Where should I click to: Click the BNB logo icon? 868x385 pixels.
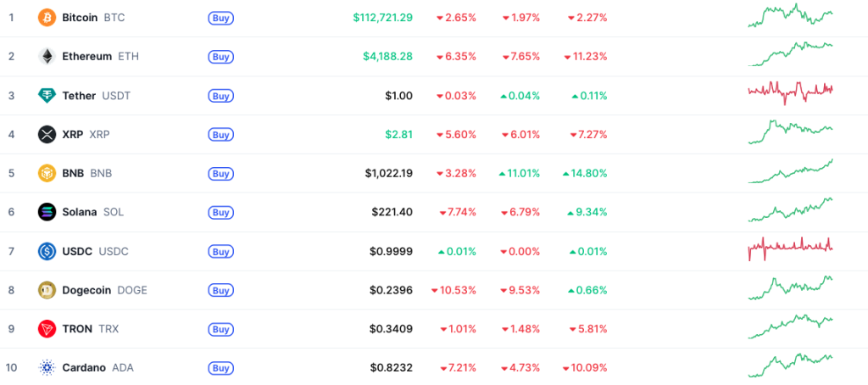(x=47, y=173)
